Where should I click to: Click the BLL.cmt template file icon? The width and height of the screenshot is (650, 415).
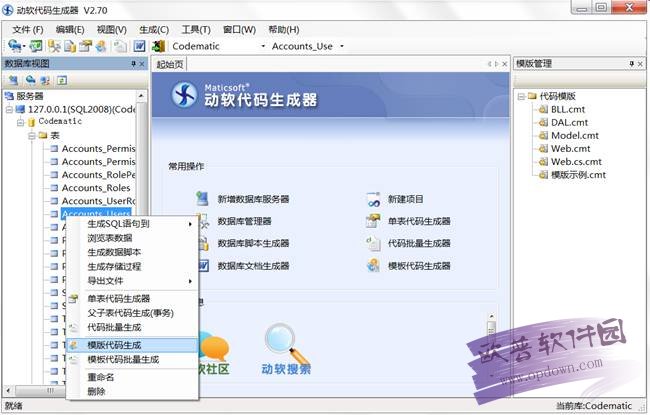(x=543, y=109)
